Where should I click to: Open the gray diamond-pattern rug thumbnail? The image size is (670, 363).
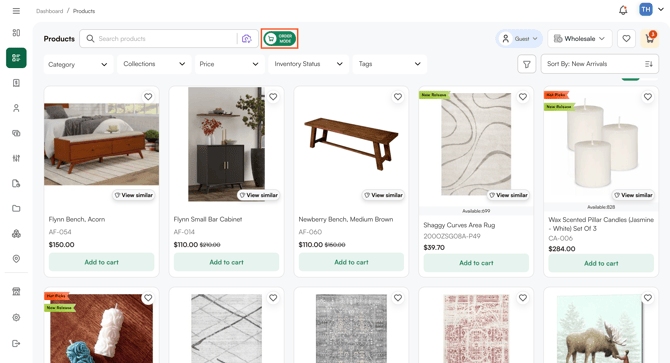(226, 328)
